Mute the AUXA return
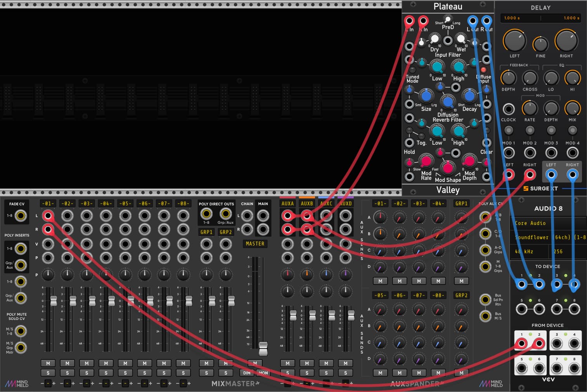The height and width of the screenshot is (392, 587). click(287, 363)
